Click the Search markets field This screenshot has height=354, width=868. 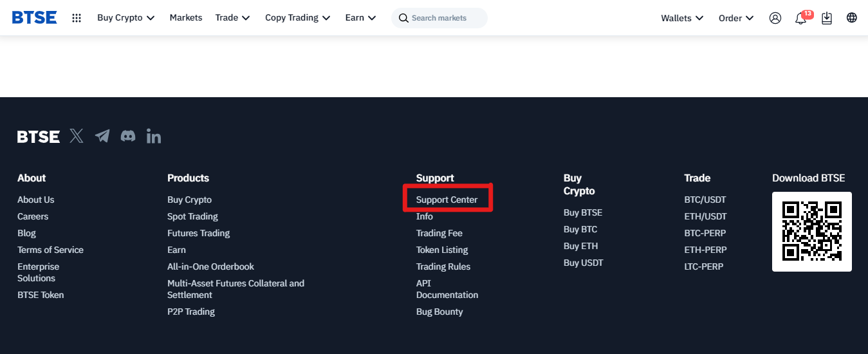point(439,18)
